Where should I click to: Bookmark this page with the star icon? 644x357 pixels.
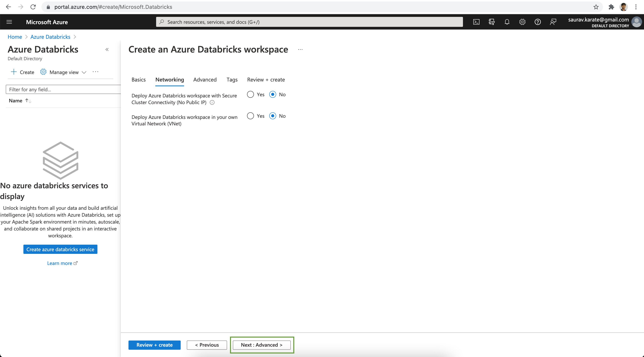pos(596,7)
